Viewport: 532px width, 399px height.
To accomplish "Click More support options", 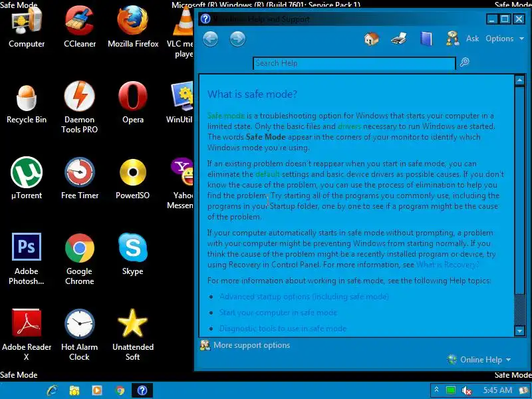I will pos(245,345).
